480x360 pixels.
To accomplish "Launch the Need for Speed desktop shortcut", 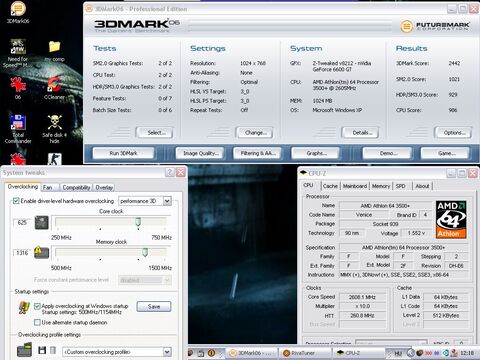I will [18, 47].
